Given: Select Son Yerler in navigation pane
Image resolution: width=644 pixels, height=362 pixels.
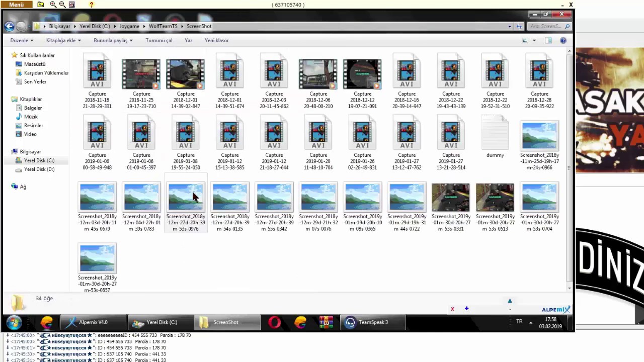Looking at the screenshot, I should pos(35,82).
